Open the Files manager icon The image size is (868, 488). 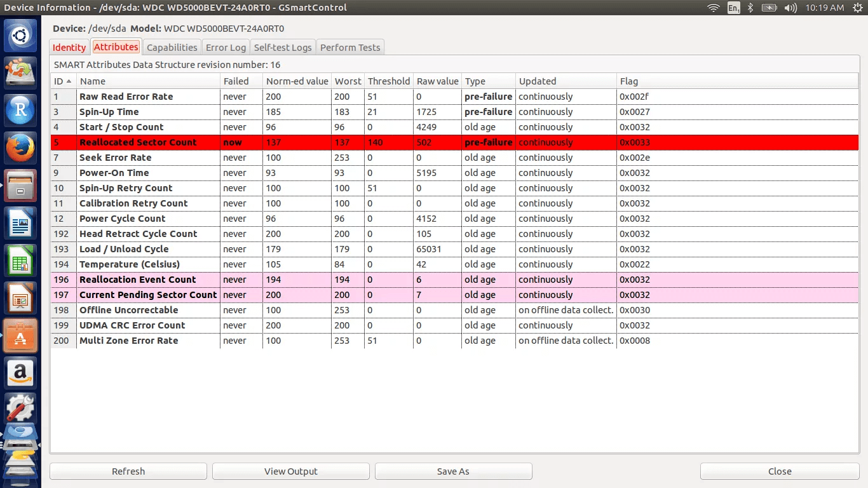pyautogui.click(x=20, y=186)
